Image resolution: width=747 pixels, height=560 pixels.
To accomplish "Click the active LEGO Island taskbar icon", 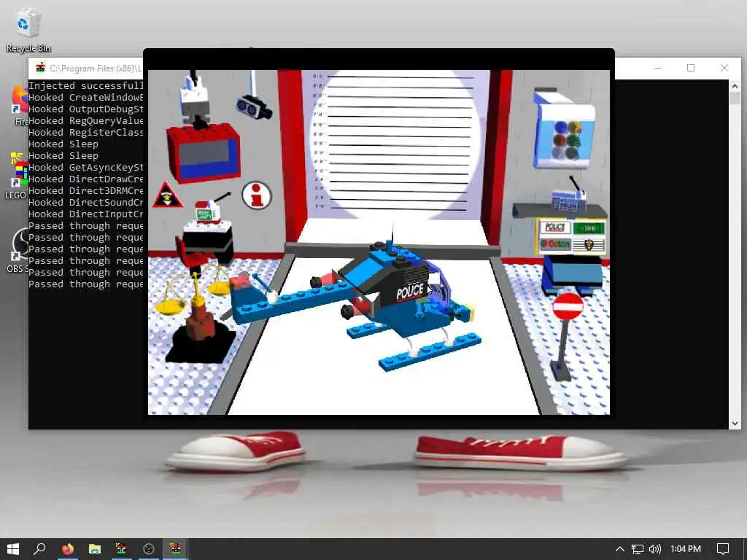I will tap(175, 549).
